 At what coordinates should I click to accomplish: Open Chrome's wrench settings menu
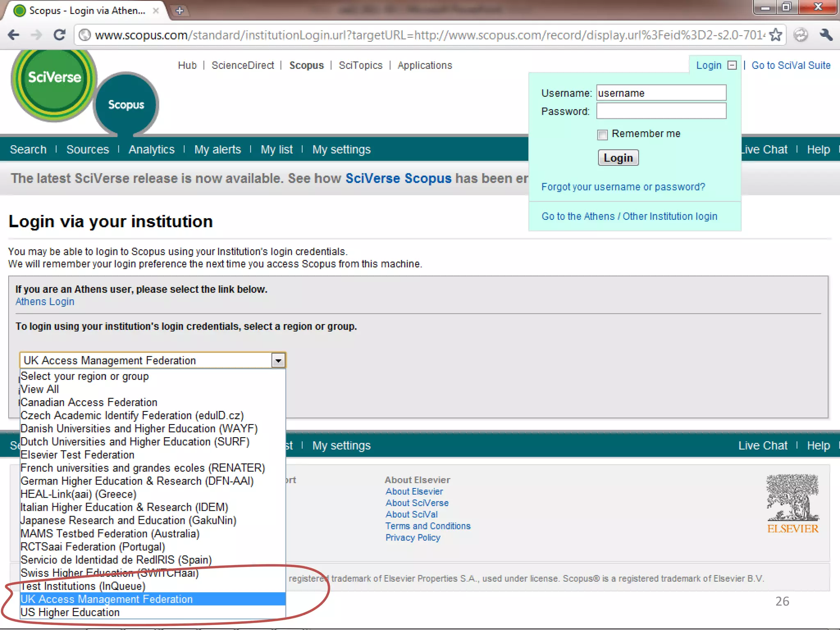[826, 35]
